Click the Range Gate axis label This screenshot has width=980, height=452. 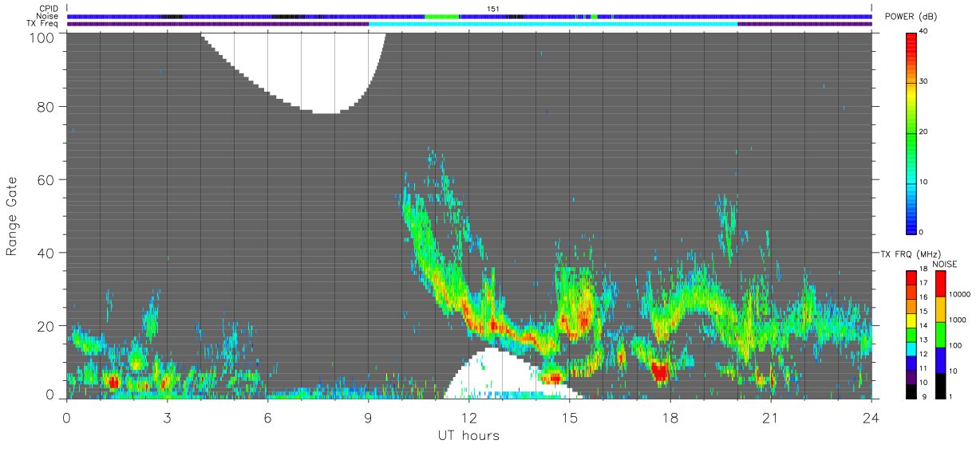[12, 217]
